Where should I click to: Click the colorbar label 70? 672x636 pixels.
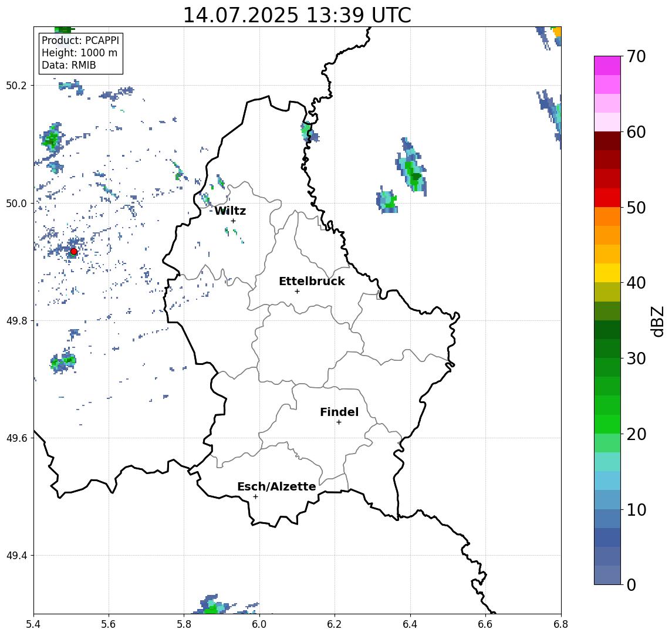pos(636,56)
